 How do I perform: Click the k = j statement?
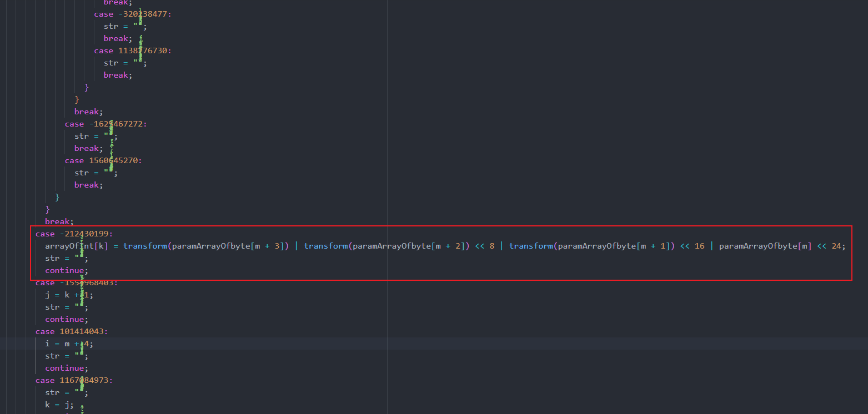tap(58, 405)
